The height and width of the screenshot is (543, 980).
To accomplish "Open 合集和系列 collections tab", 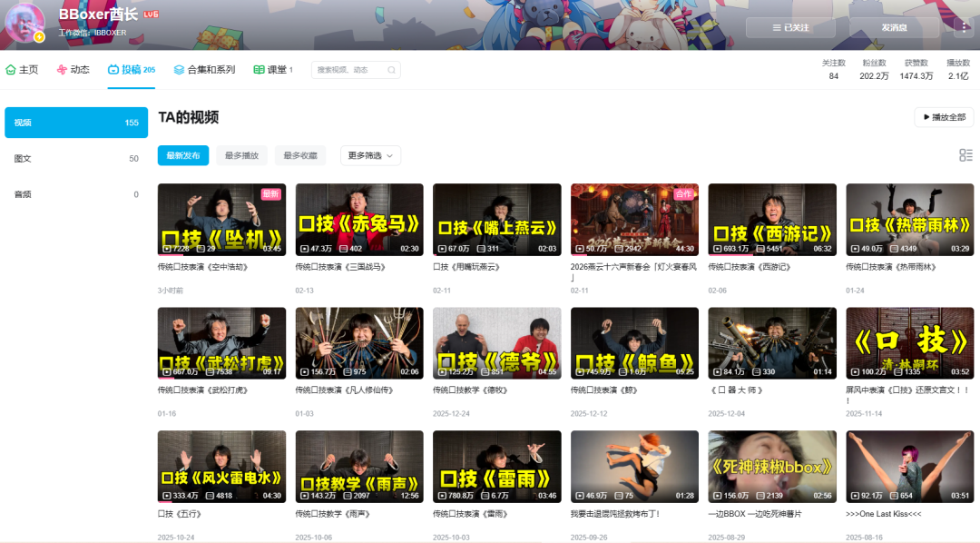I will [205, 70].
